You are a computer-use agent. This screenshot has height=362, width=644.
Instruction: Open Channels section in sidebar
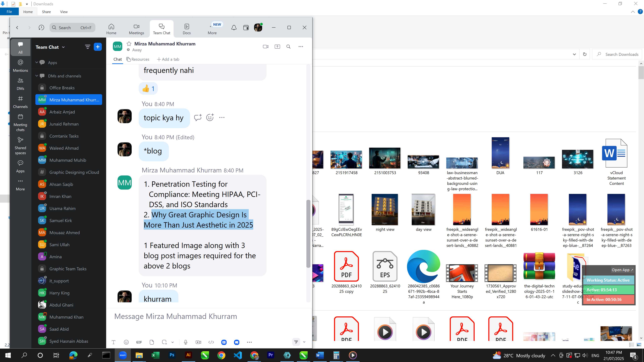click(20, 102)
